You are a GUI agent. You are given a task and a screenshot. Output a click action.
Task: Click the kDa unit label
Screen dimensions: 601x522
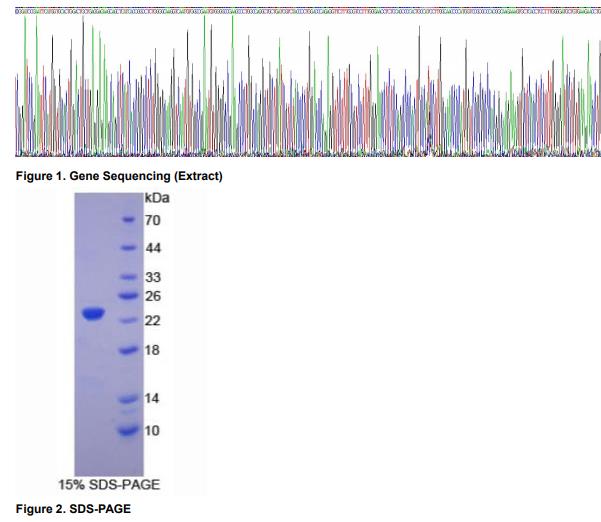(x=157, y=200)
